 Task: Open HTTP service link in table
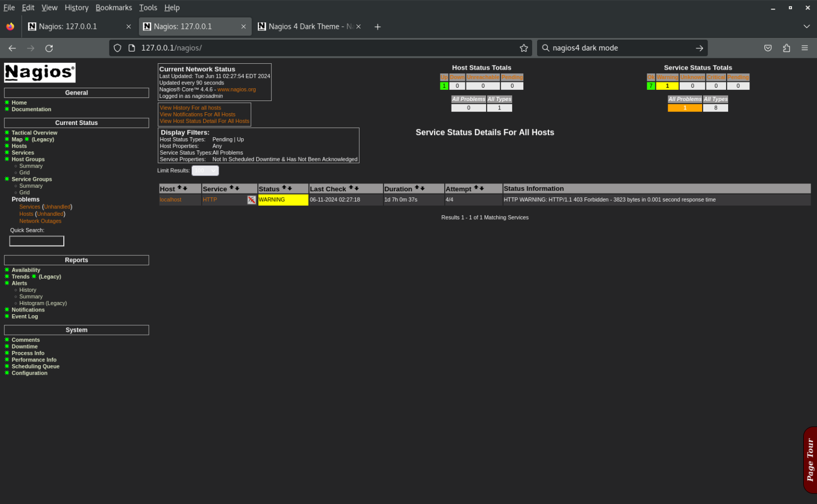point(210,200)
